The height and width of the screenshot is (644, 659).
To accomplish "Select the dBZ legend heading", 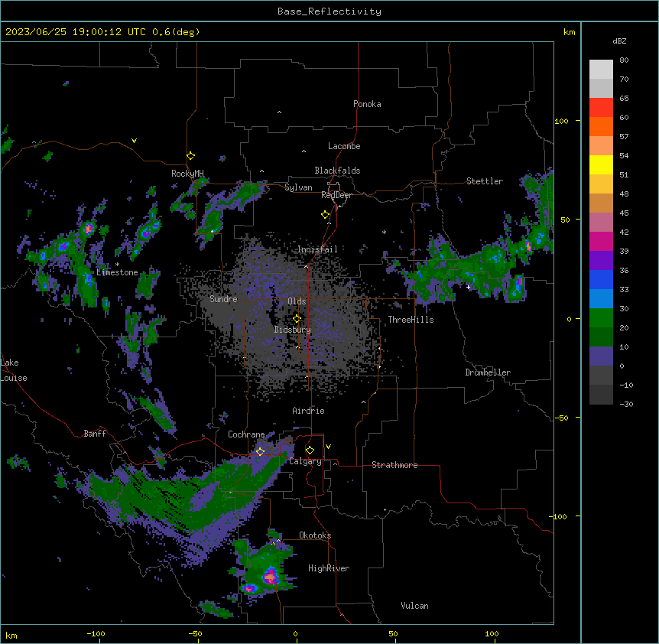I will (x=619, y=41).
